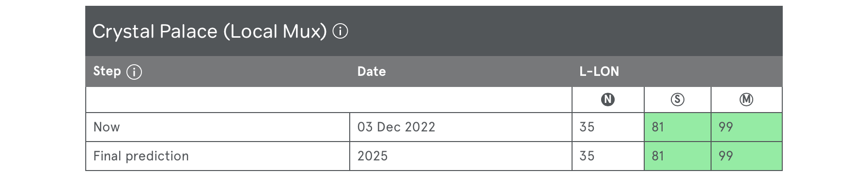Image resolution: width=868 pixels, height=186 pixels.
Task: Click green 81 cell in Now row
Action: pos(677,127)
